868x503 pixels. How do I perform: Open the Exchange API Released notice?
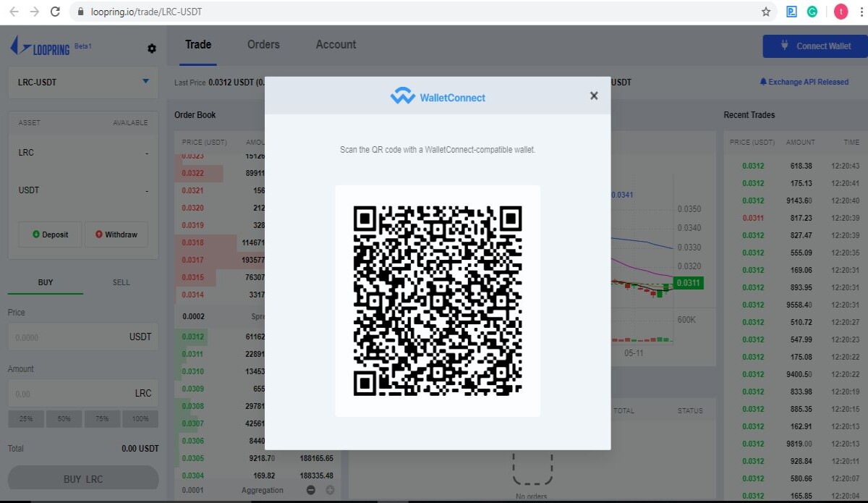coord(804,82)
